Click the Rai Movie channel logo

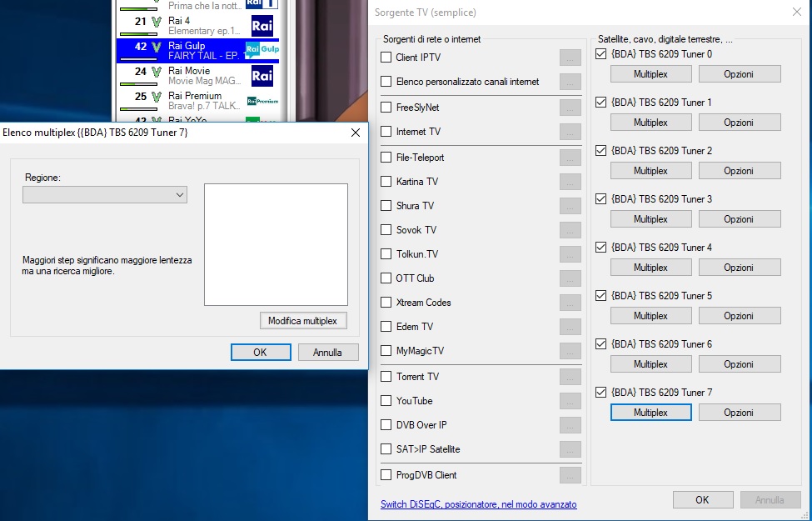tap(262, 76)
